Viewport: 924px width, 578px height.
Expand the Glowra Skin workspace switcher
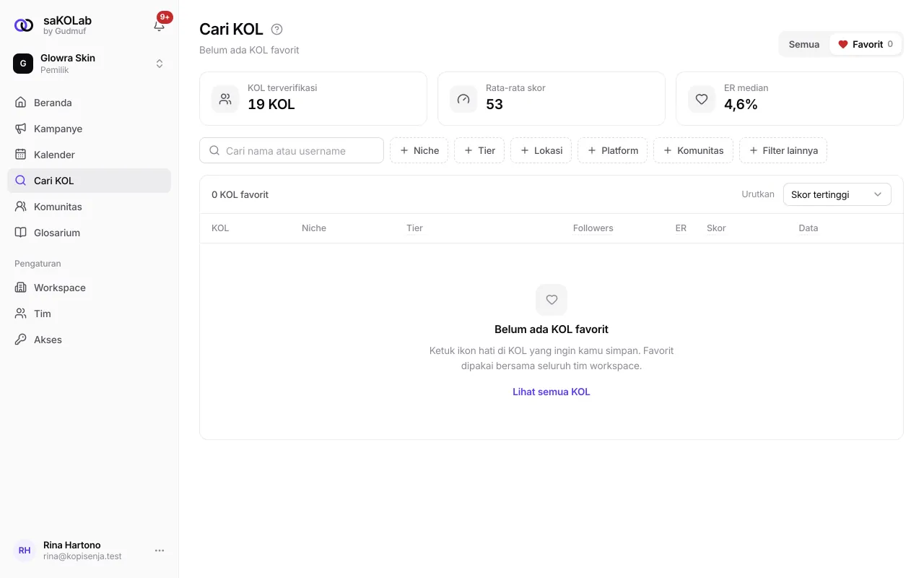coord(160,64)
